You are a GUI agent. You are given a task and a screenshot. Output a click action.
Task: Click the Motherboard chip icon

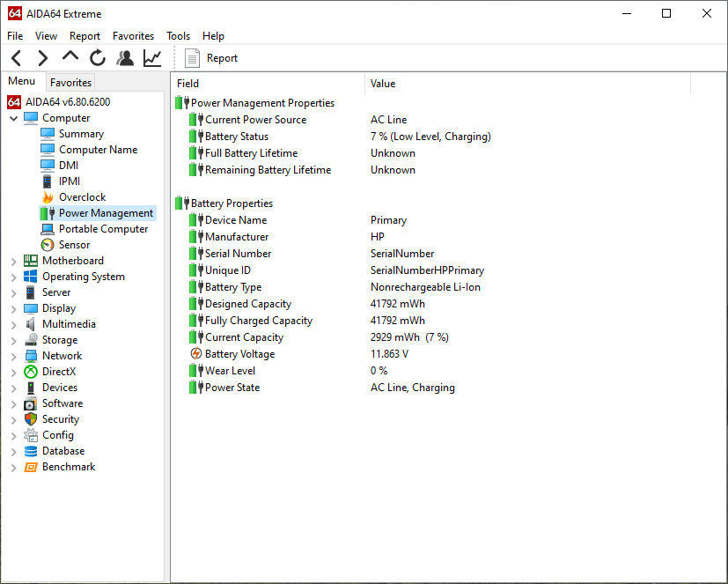click(31, 261)
